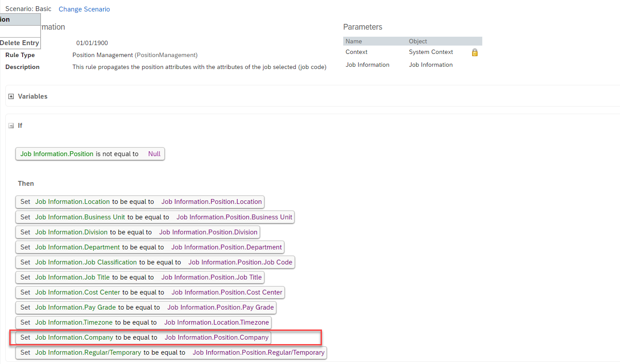The image size is (620, 364).
Task: Select the Null value in the condition
Action: 155,154
